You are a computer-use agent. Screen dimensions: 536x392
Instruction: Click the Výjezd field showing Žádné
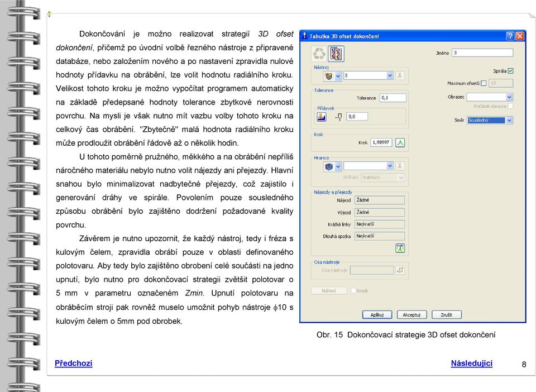380,212
